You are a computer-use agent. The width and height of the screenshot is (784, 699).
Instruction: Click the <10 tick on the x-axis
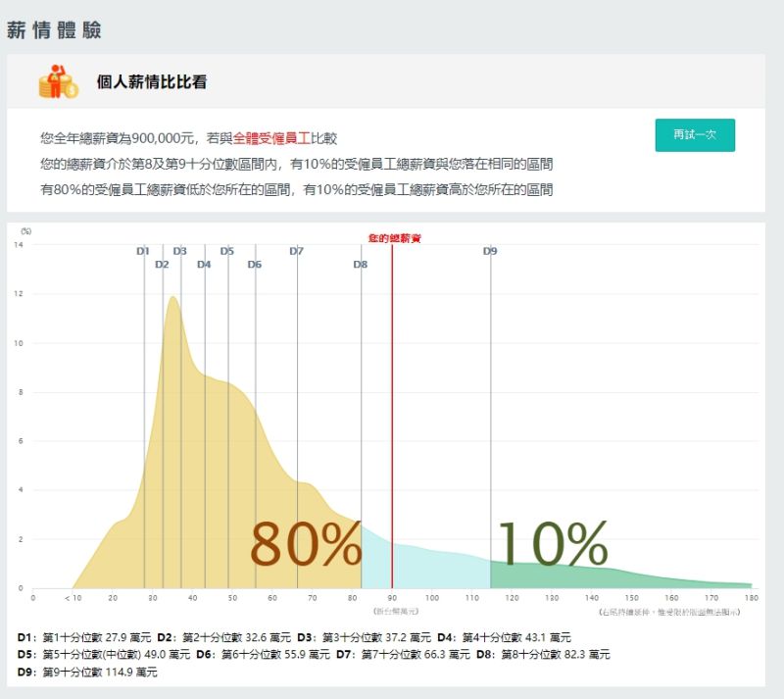point(73,597)
